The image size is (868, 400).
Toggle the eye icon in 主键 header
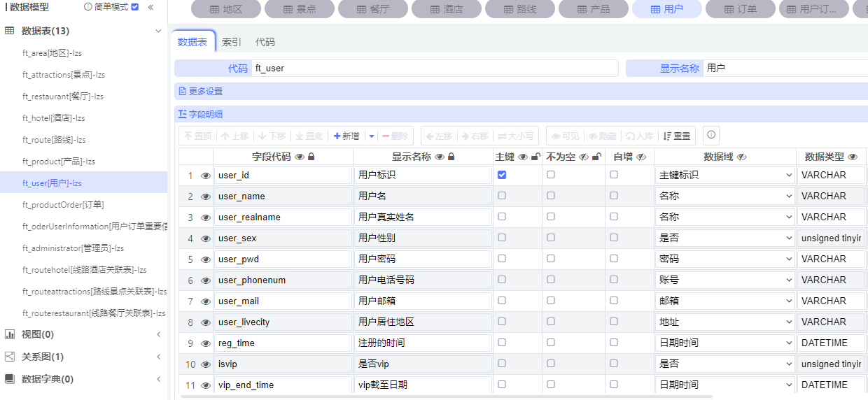(x=523, y=157)
